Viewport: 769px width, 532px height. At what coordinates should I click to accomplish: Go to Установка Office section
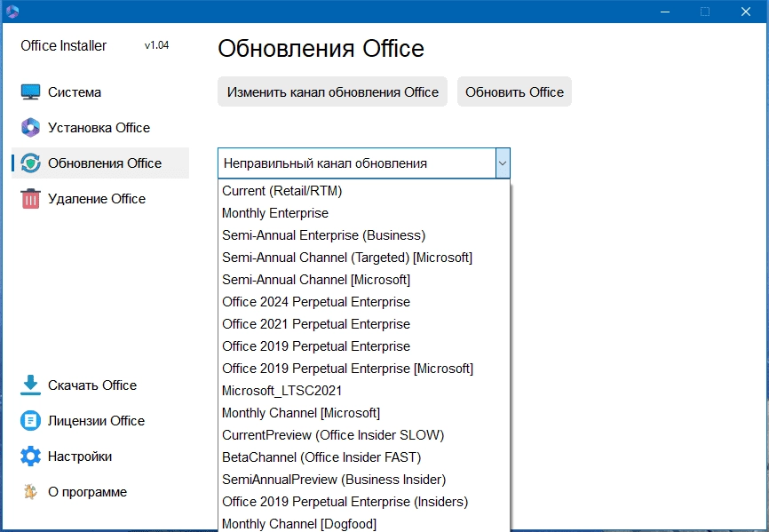point(99,128)
